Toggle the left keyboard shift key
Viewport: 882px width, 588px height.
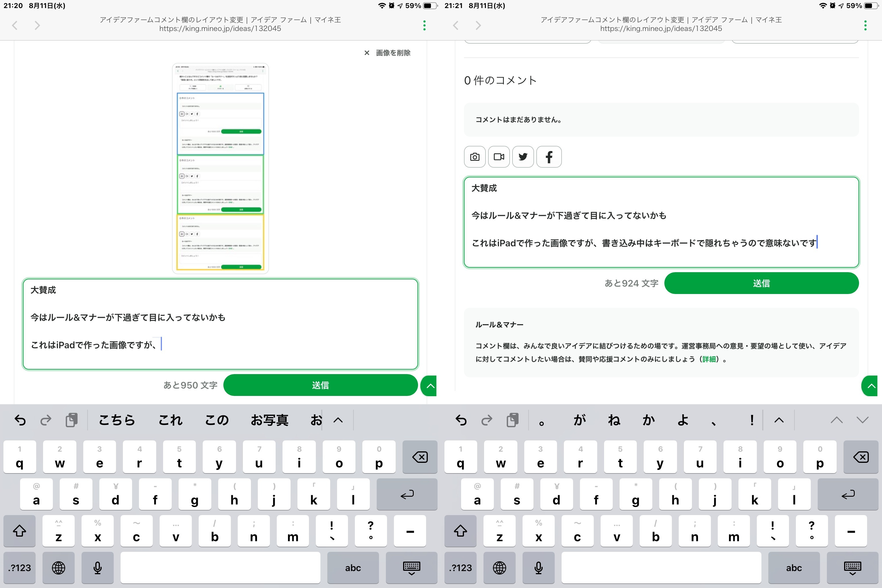pyautogui.click(x=20, y=531)
